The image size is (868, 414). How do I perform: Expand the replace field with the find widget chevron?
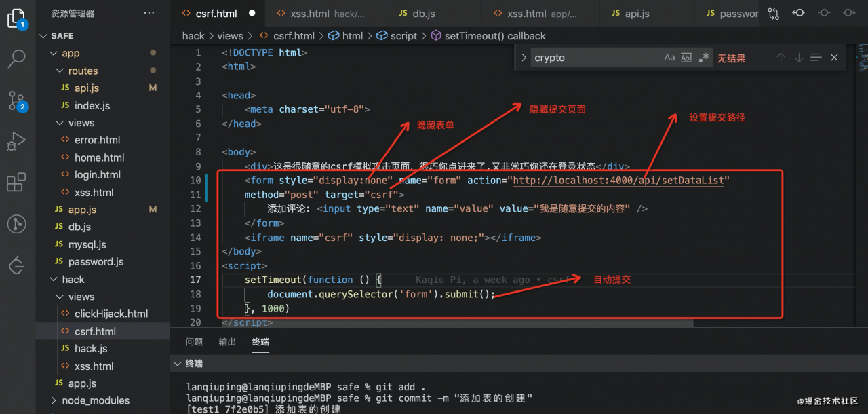(523, 58)
